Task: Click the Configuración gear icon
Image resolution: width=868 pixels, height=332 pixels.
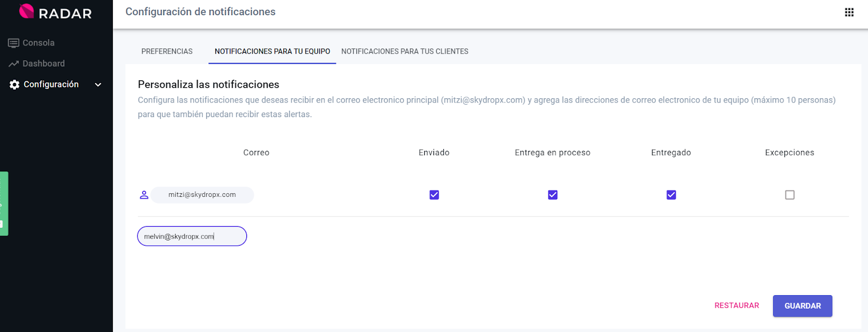Action: [15, 85]
